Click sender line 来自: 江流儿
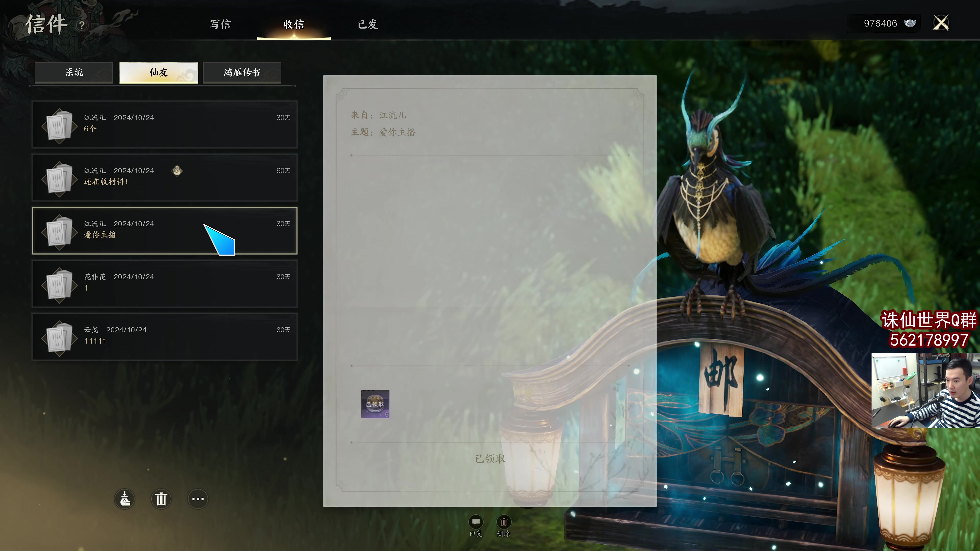The width and height of the screenshot is (980, 551). [378, 115]
